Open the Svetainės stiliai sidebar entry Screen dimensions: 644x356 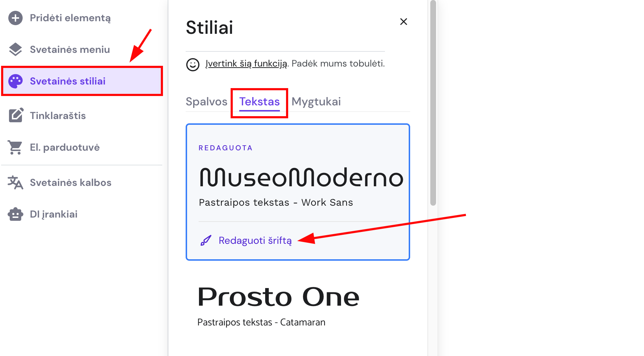point(68,81)
